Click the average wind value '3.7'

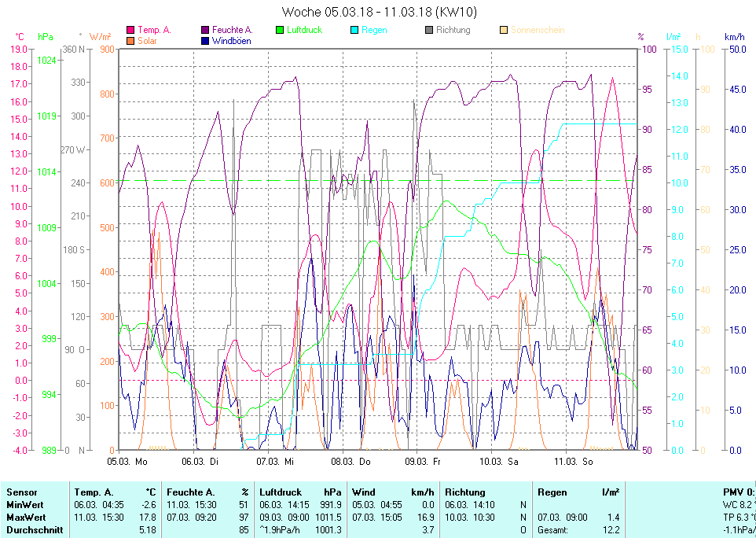(x=428, y=530)
